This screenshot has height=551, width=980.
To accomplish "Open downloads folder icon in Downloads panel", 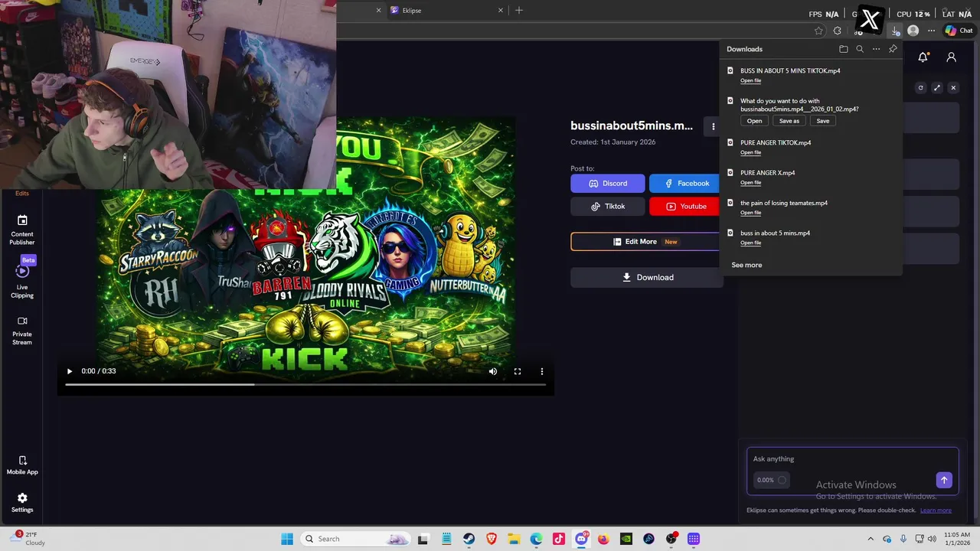I will pyautogui.click(x=843, y=49).
